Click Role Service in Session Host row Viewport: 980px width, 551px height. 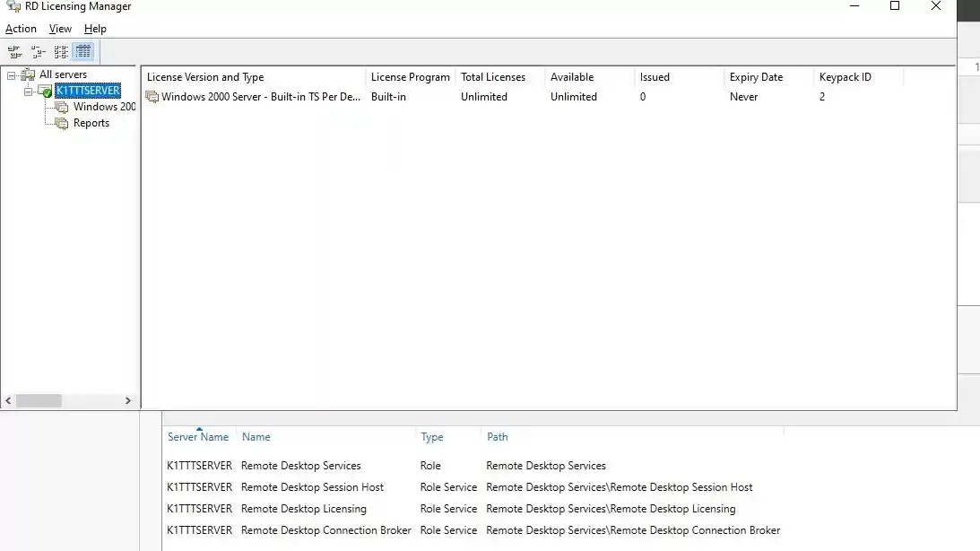[448, 487]
